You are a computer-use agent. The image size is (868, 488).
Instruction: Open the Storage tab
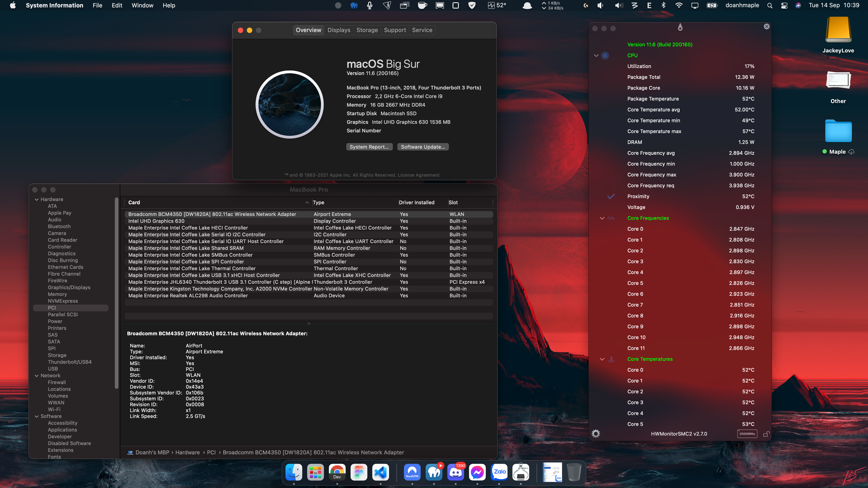click(367, 30)
